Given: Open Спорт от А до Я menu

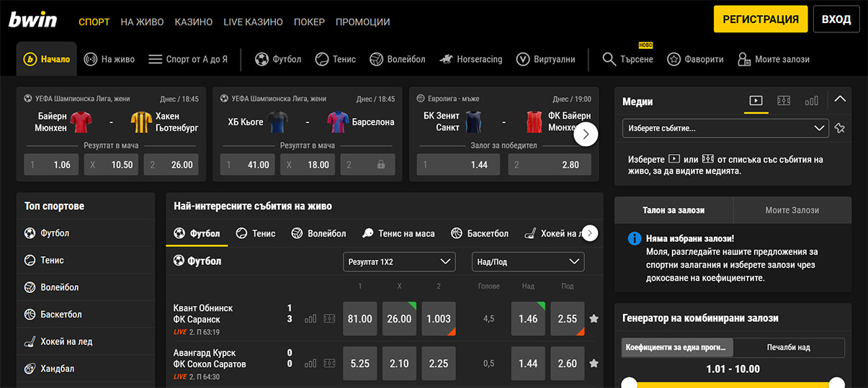Looking at the screenshot, I should click(x=187, y=59).
